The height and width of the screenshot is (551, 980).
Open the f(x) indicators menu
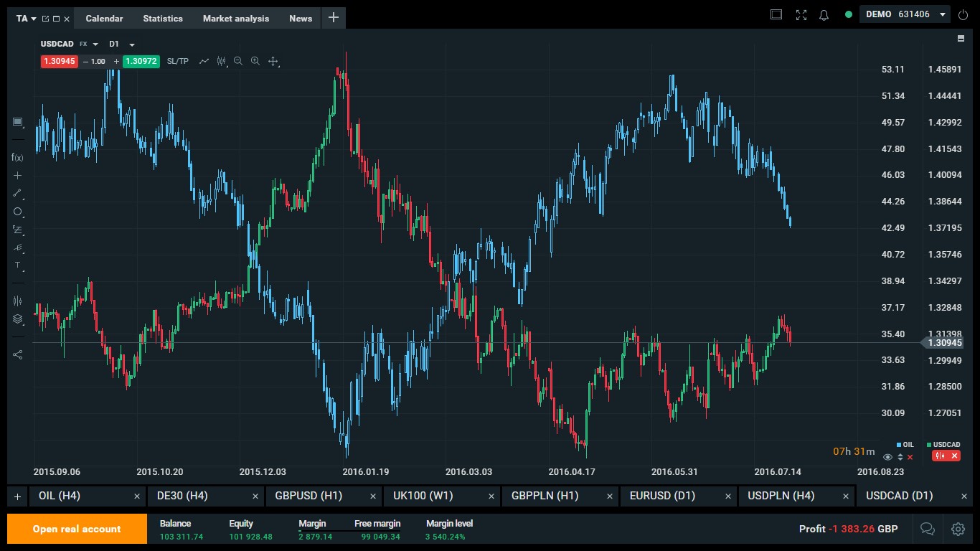(18, 157)
